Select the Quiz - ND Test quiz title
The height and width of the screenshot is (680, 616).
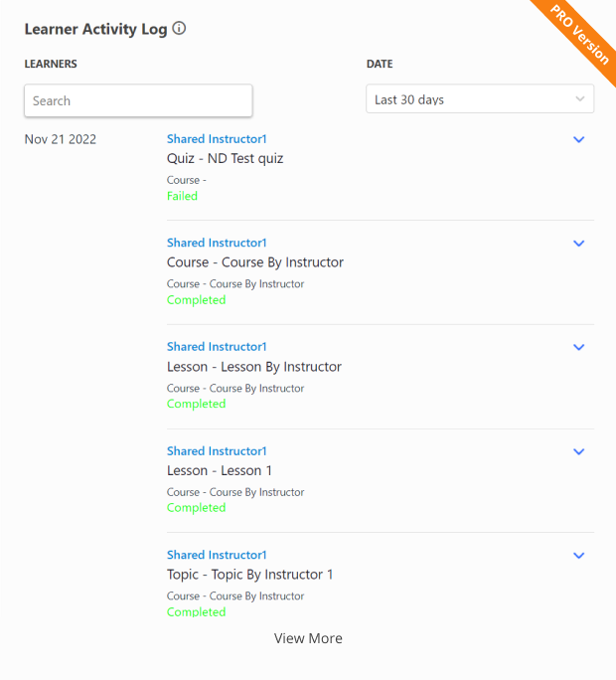225,158
